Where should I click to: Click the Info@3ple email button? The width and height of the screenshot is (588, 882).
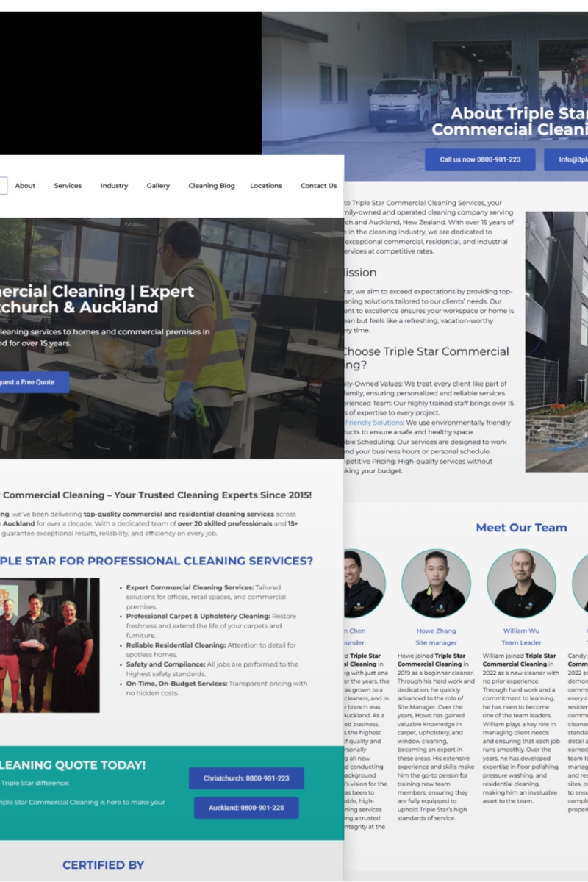click(566, 159)
